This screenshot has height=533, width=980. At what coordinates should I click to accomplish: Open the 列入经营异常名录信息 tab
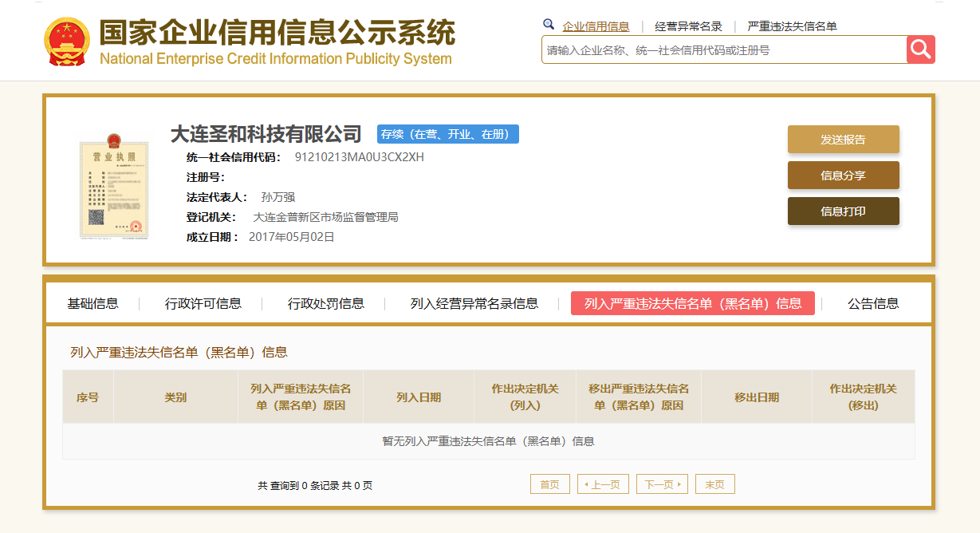(x=474, y=303)
